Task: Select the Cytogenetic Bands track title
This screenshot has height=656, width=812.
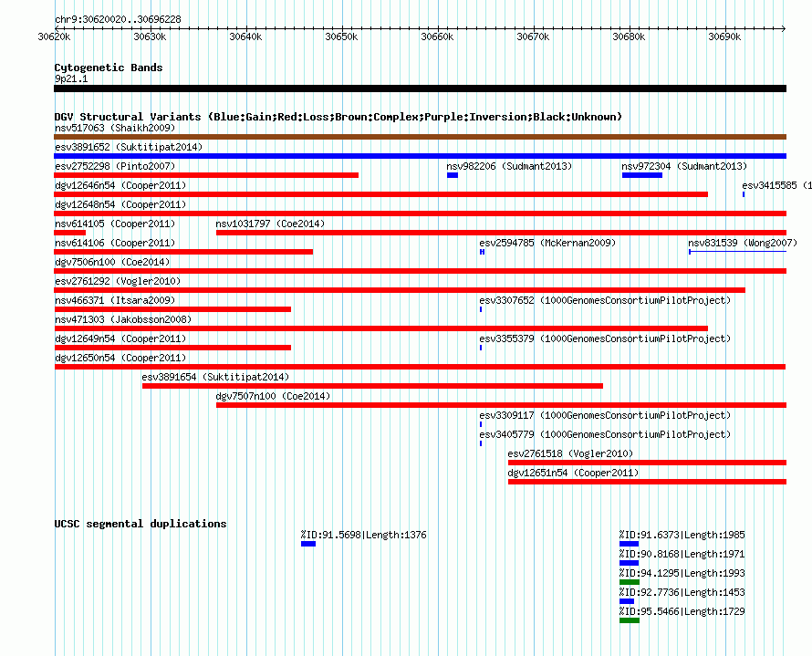Action: coord(109,68)
